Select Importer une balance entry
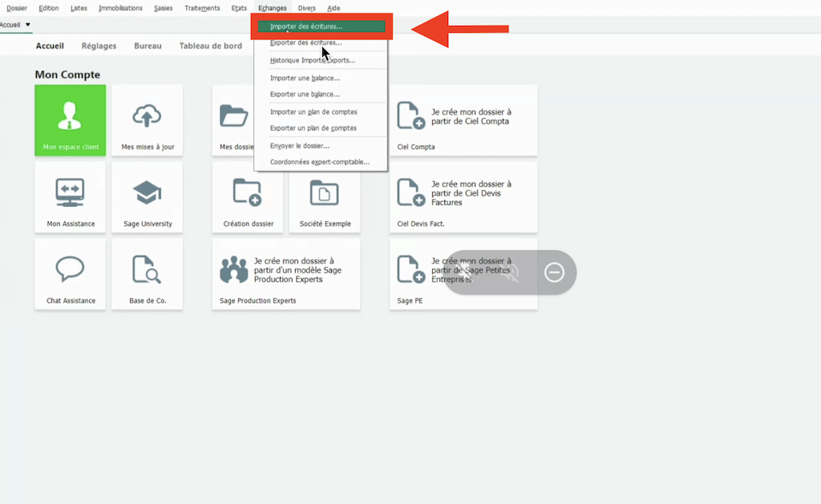 (322, 78)
